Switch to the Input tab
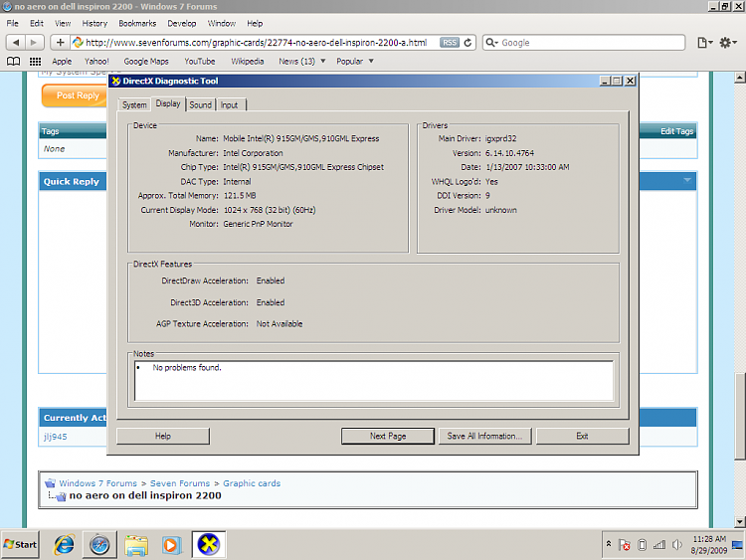The height and width of the screenshot is (560, 746). coord(229,104)
